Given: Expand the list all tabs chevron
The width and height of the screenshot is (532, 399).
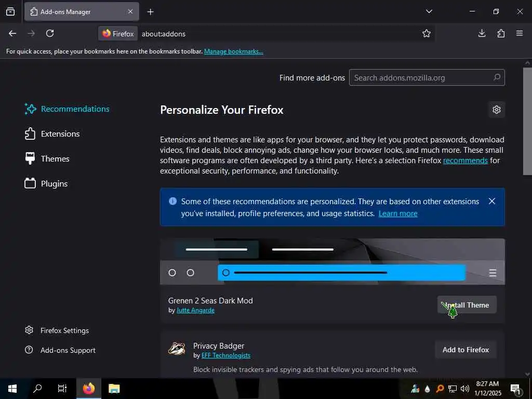Looking at the screenshot, I should point(429,11).
